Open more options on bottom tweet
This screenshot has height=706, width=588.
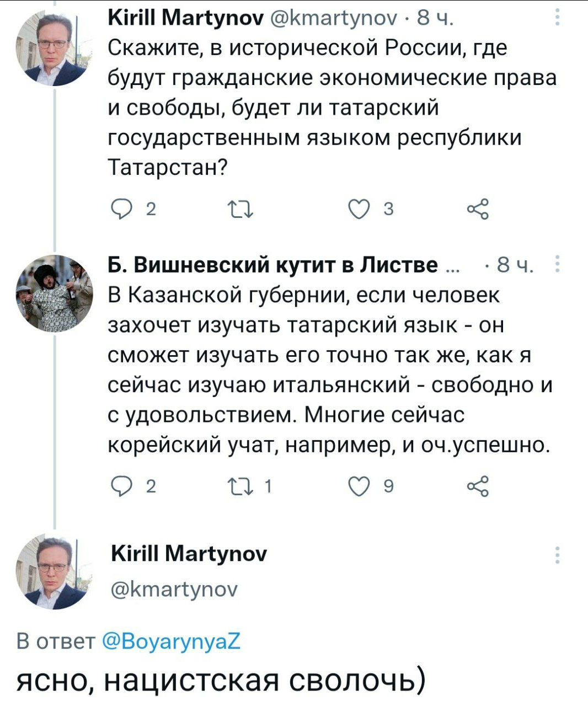point(558,554)
